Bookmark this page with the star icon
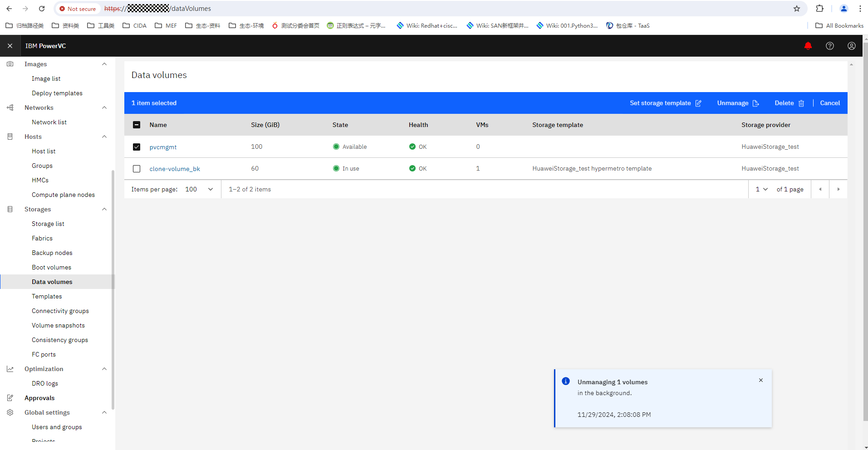The height and width of the screenshot is (450, 868). pos(797,9)
